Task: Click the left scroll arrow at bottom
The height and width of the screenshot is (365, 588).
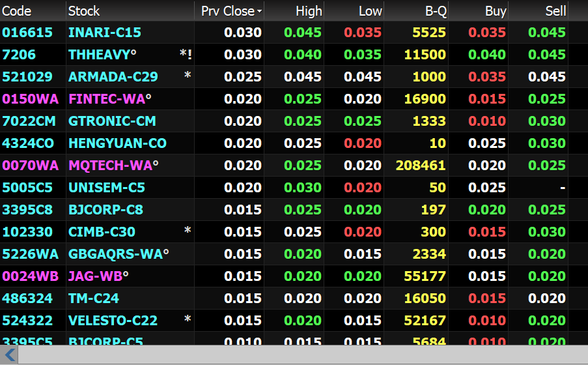Action: (10, 355)
